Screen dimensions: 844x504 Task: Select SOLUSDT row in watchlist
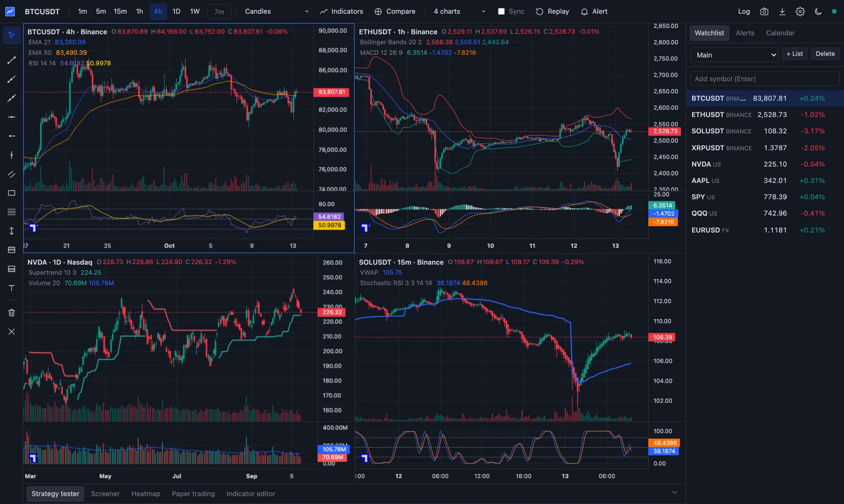coord(765,131)
